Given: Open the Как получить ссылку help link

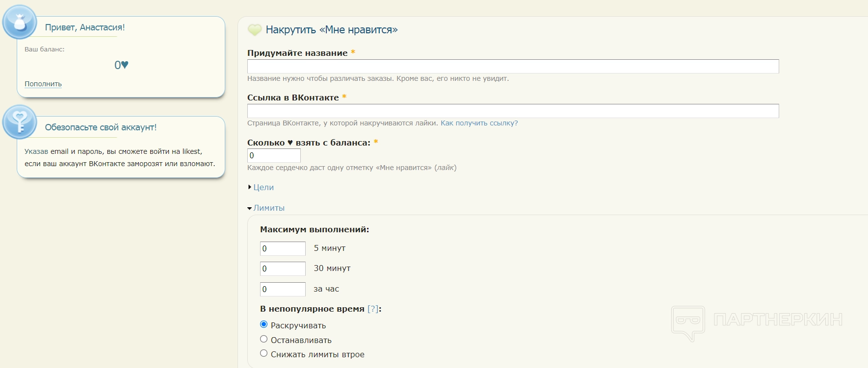Looking at the screenshot, I should pyautogui.click(x=479, y=123).
